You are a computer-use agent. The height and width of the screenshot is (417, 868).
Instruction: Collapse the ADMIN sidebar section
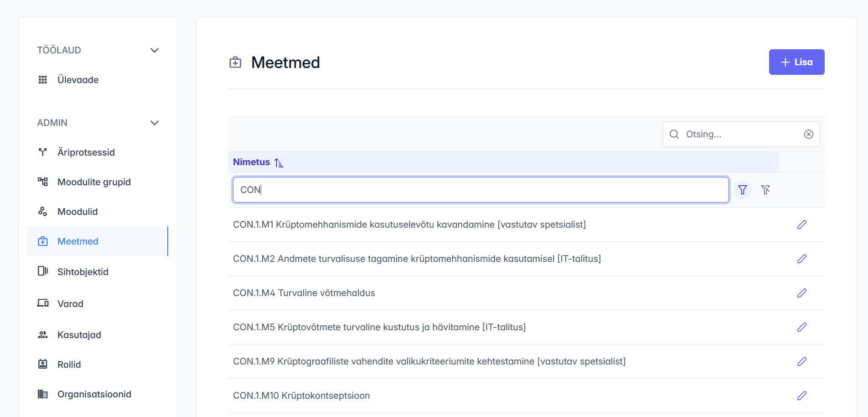pos(155,123)
